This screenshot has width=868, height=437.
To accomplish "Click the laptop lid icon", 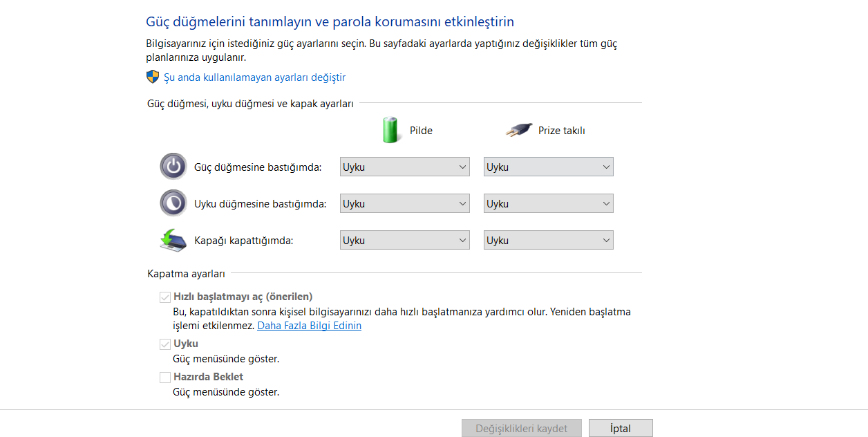I will (x=173, y=239).
